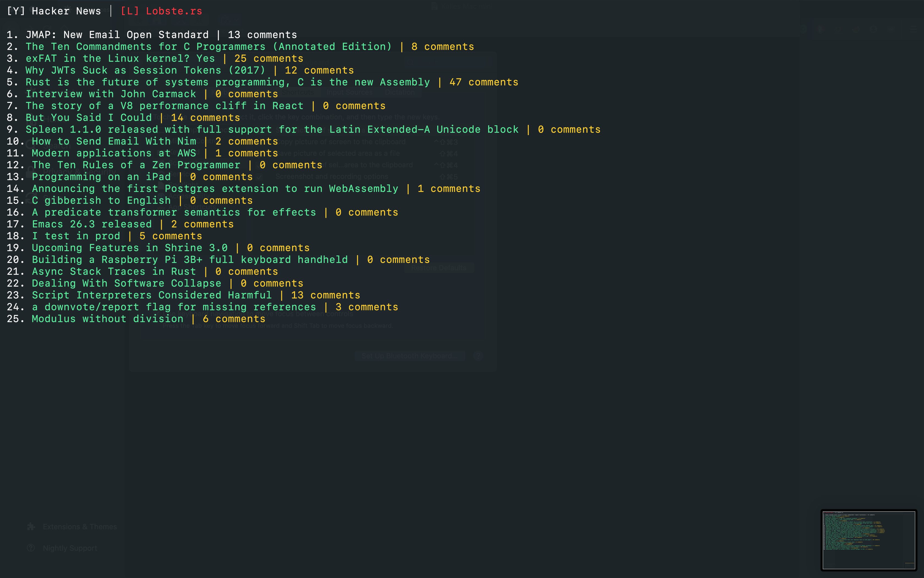Open 'How to Send Email With Nim' story
Screen dimensions: 924x578
tap(114, 141)
